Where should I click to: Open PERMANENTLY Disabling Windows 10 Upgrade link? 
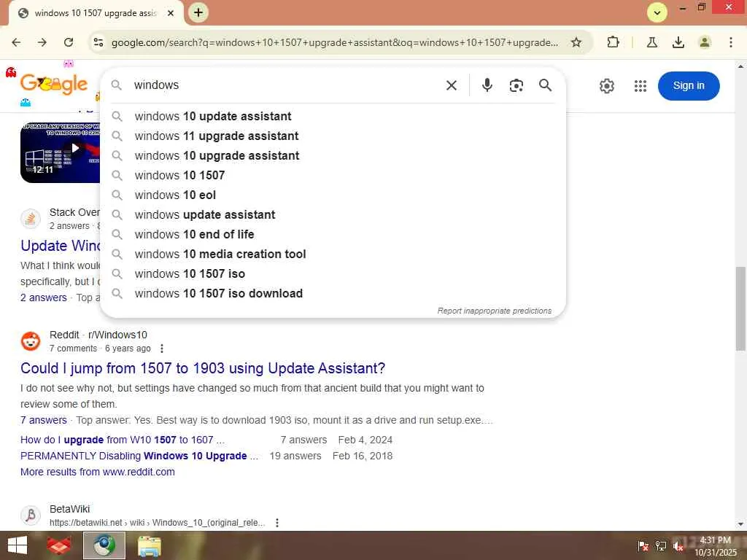(x=139, y=456)
